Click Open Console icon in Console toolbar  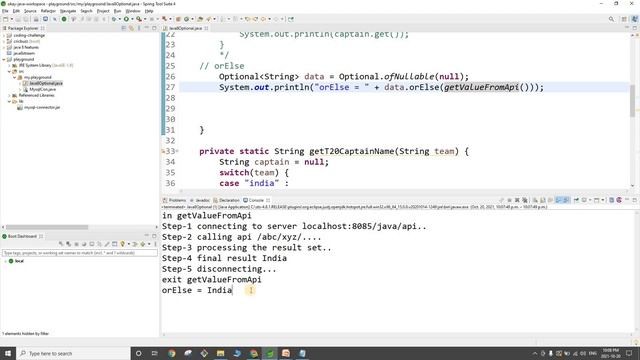(x=596, y=200)
